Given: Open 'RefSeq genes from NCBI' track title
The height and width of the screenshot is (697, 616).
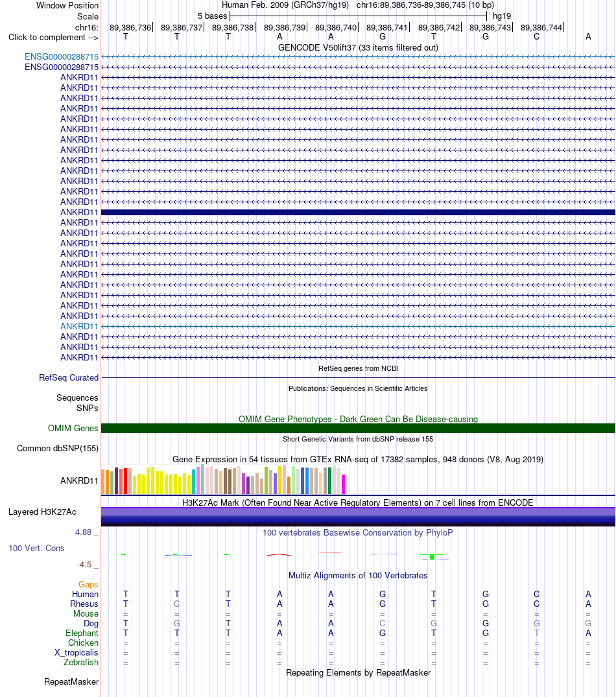Looking at the screenshot, I should tap(358, 368).
